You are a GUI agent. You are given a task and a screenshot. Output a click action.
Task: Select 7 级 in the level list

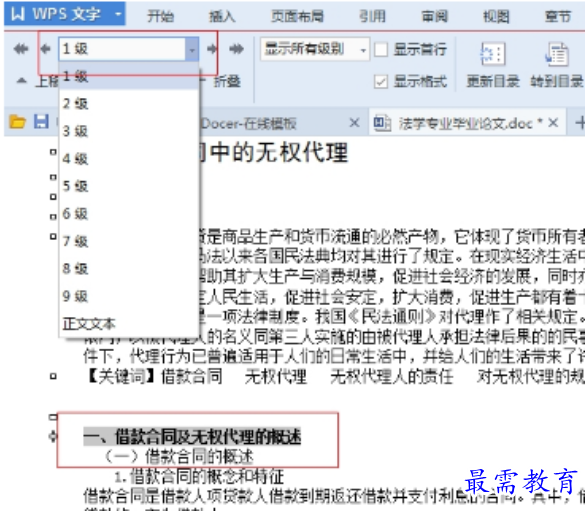coord(129,241)
